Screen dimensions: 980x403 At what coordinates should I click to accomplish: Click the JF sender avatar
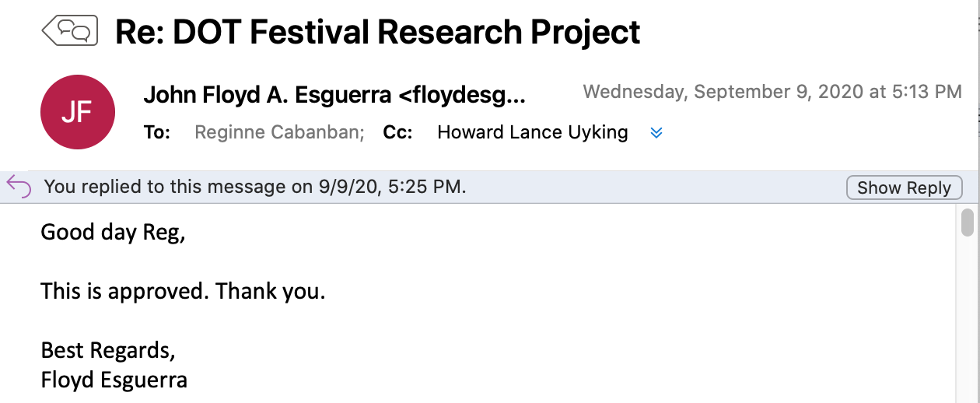(78, 112)
